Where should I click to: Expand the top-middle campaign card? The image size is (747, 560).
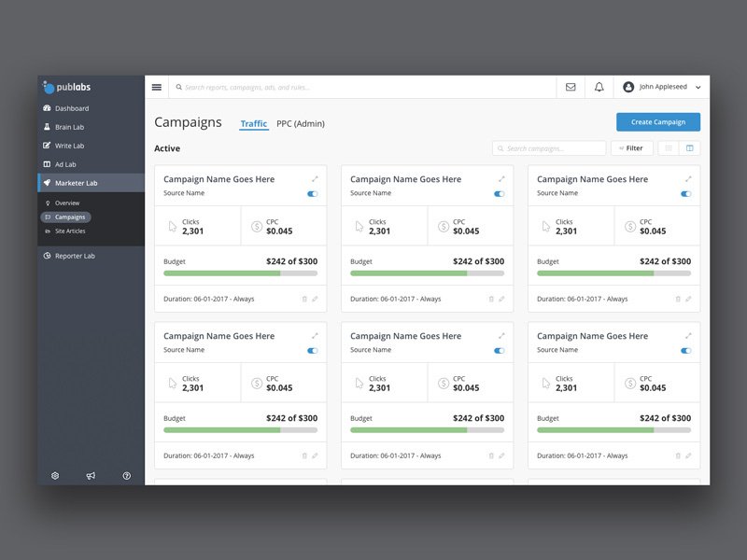501,179
